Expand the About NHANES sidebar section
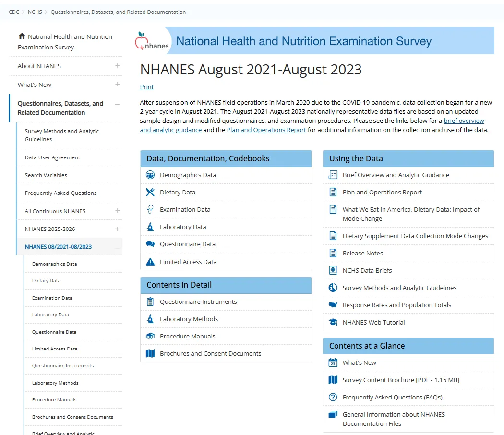Viewport: 504px width, 435px height. 118,66
